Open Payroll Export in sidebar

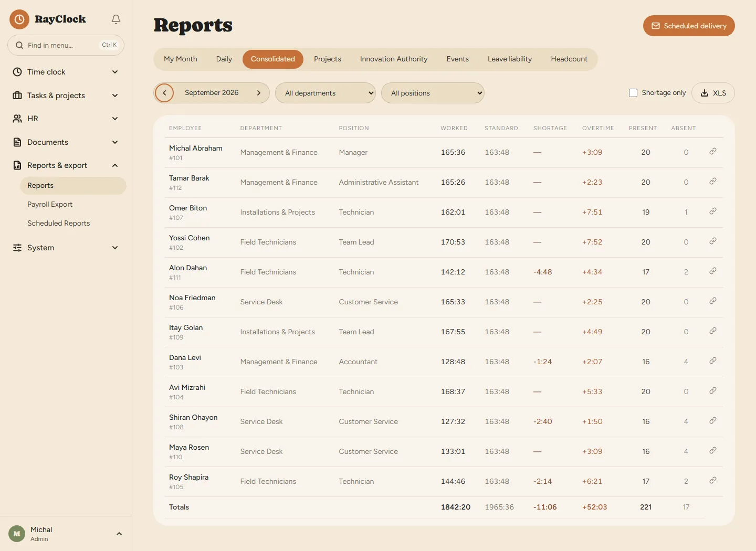(73, 205)
